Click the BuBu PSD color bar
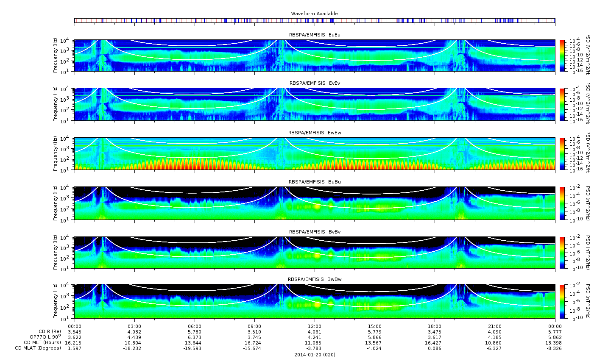 tap(562, 203)
